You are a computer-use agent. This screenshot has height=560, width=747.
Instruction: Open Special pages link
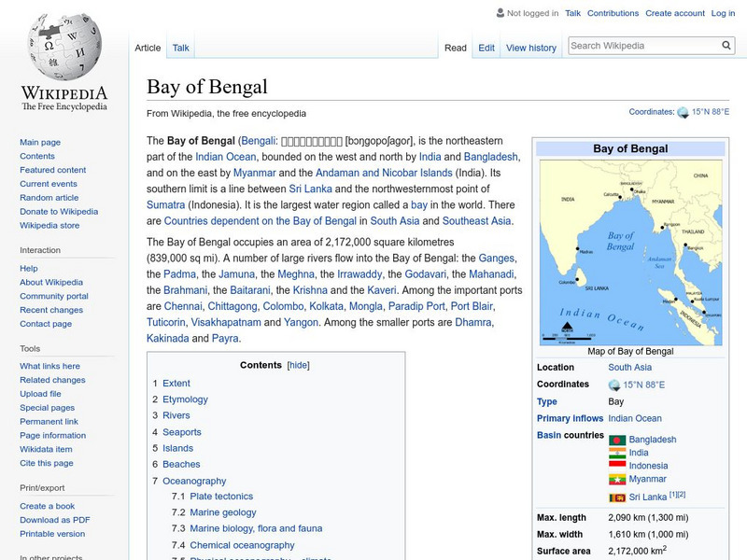(48, 407)
